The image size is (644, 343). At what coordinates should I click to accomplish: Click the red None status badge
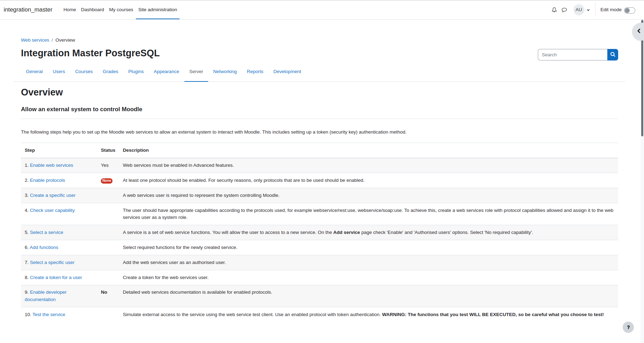click(x=107, y=181)
